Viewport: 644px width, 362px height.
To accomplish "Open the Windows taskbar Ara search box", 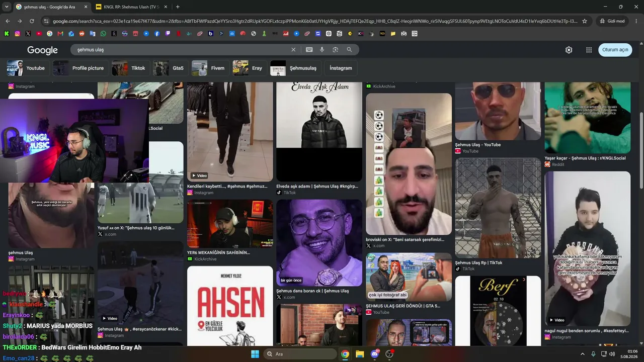I will pos(300,354).
